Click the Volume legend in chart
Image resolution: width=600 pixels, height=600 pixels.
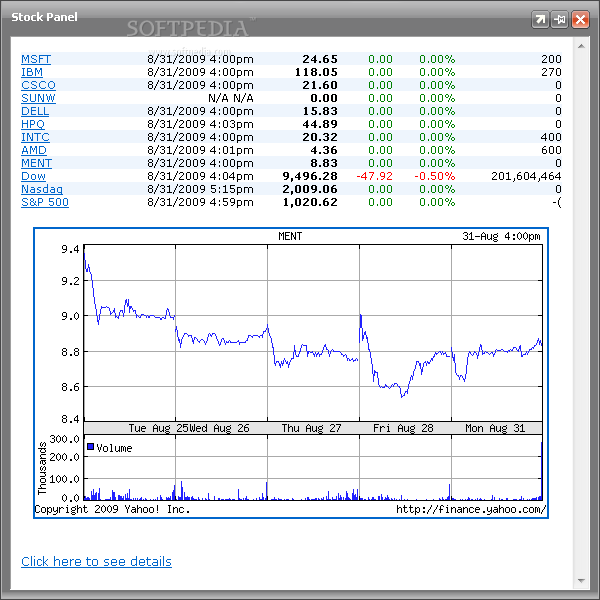click(x=110, y=448)
